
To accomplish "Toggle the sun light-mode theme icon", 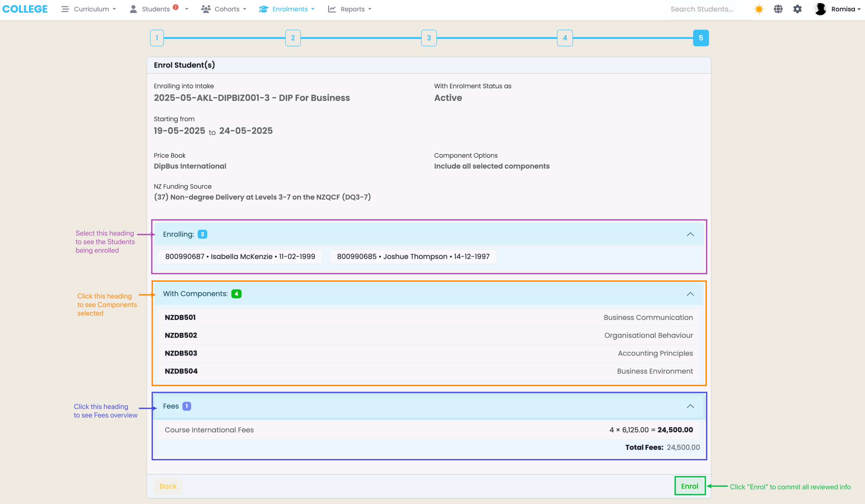I will (x=759, y=9).
